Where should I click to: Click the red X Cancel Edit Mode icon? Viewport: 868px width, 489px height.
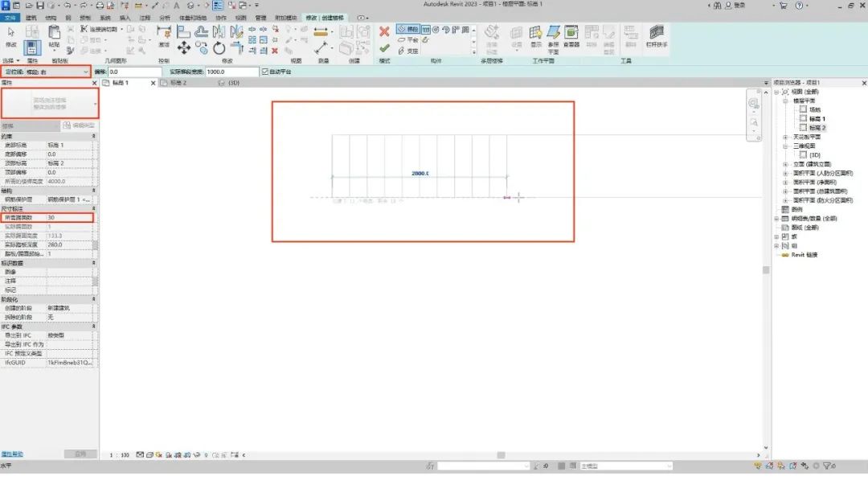[x=384, y=32]
